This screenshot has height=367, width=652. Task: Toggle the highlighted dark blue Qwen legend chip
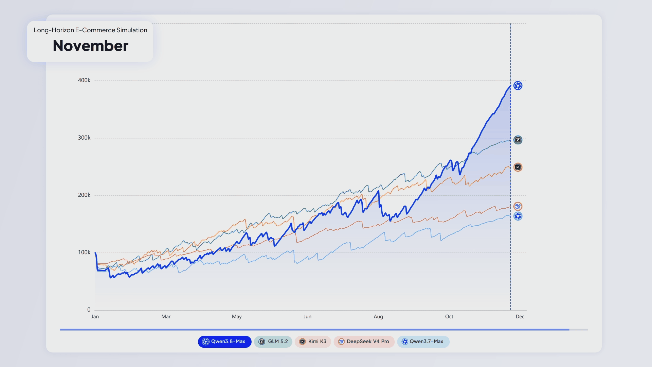coord(225,342)
